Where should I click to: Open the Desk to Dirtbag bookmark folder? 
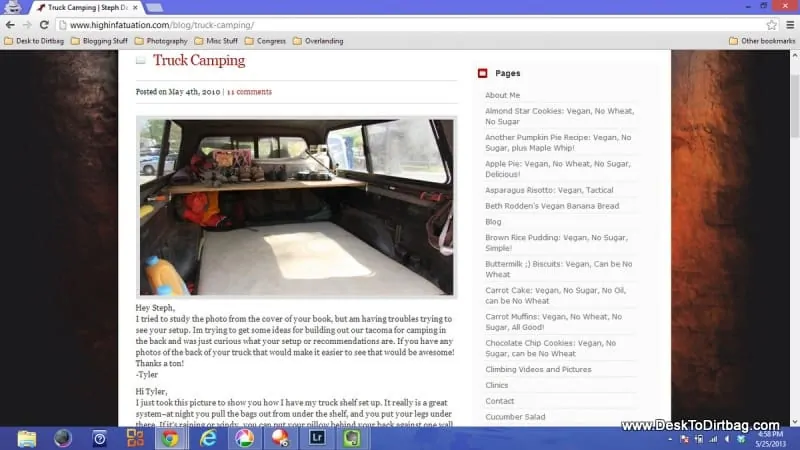[34, 41]
